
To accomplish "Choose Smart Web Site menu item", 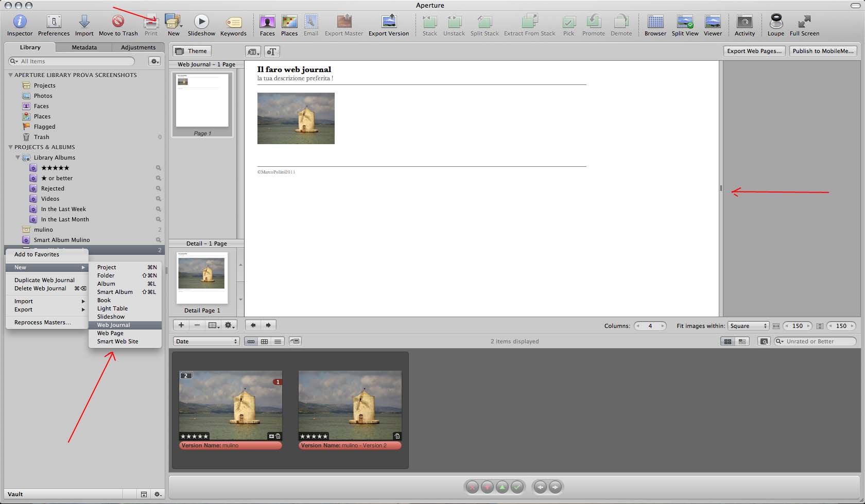I will (x=125, y=341).
